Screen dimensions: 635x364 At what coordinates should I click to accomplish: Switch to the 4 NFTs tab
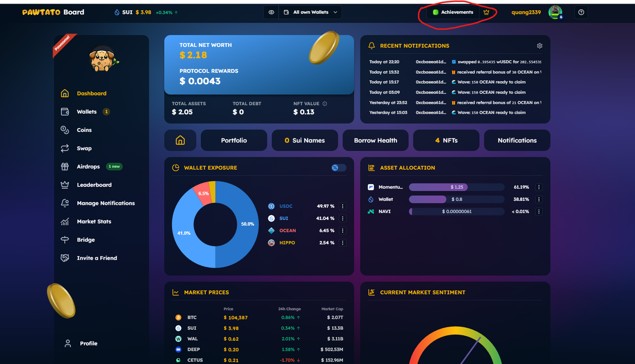point(446,140)
